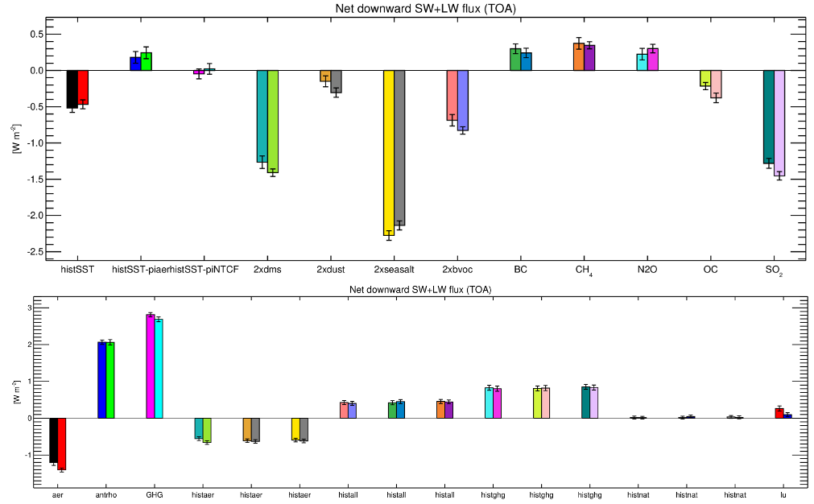Select the teal 2xdms bar

click(262, 117)
